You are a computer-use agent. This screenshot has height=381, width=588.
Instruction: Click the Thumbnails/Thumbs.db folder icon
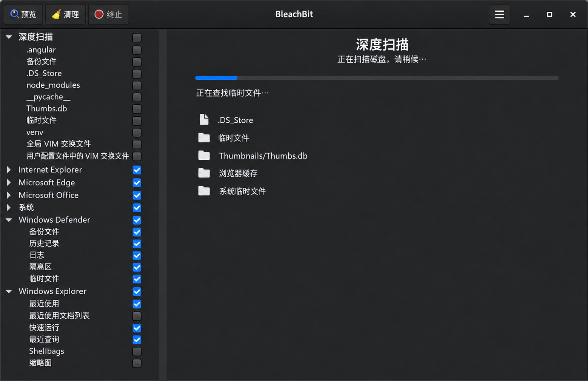[x=204, y=155]
